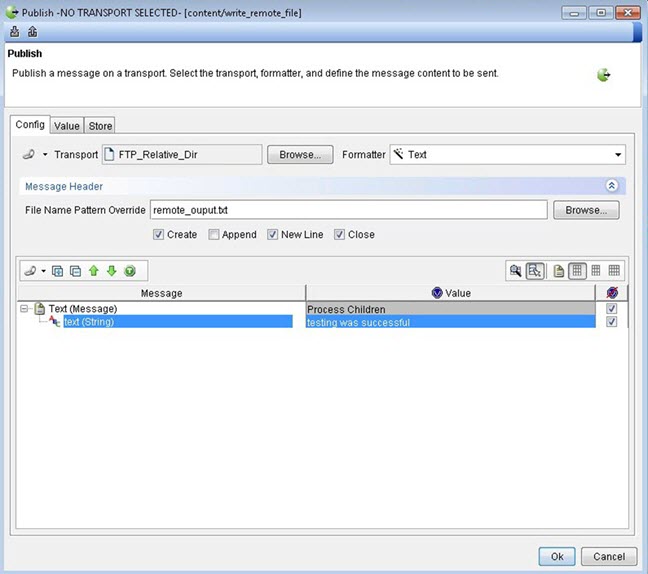The width and height of the screenshot is (648, 574).
Task: Click the string type icon in tree
Action: coord(55,321)
